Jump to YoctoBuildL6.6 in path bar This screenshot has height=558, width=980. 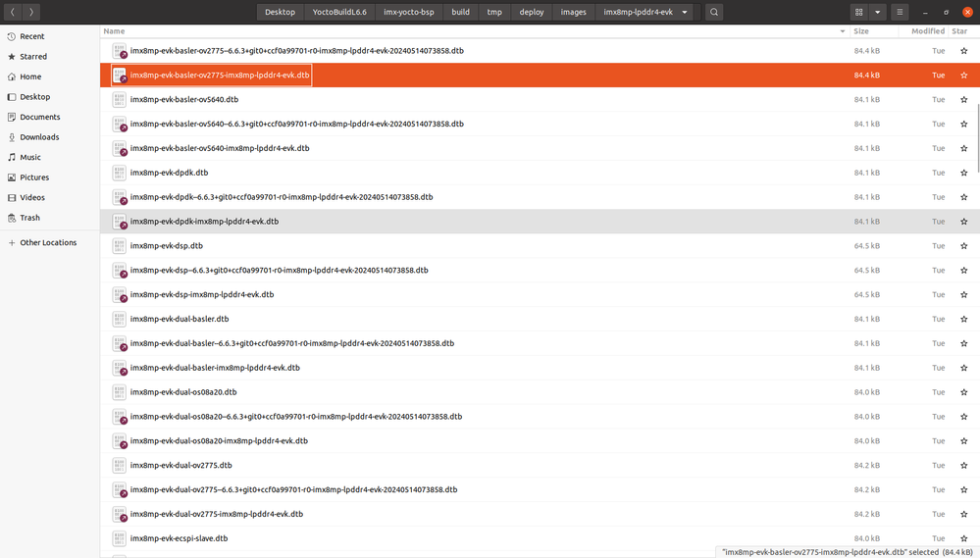click(339, 12)
